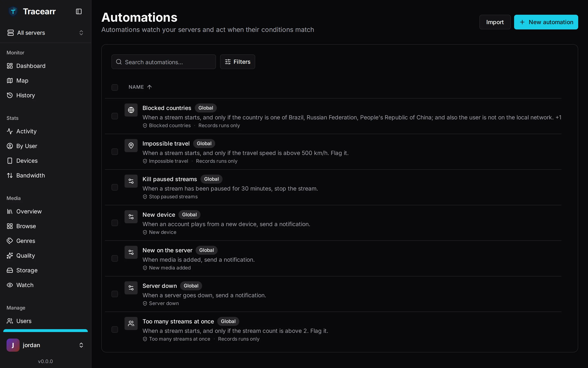Viewport: 588px width, 368px height.
Task: Click the sliders icon for New on the server
Action: (x=131, y=252)
